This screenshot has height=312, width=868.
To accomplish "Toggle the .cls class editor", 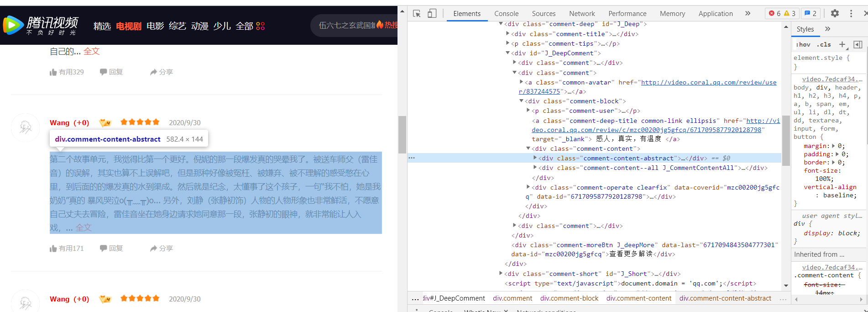I will tap(824, 45).
